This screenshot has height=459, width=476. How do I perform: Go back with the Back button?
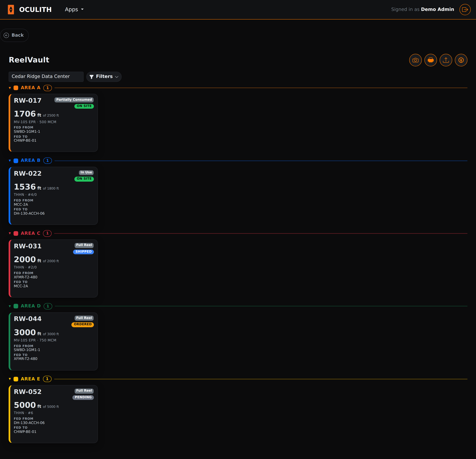tap(14, 35)
